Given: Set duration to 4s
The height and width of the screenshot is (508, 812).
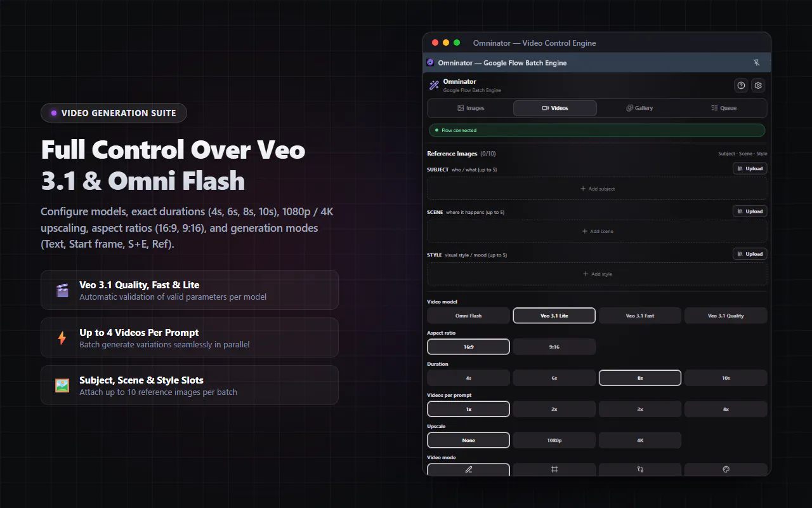Looking at the screenshot, I should point(469,378).
